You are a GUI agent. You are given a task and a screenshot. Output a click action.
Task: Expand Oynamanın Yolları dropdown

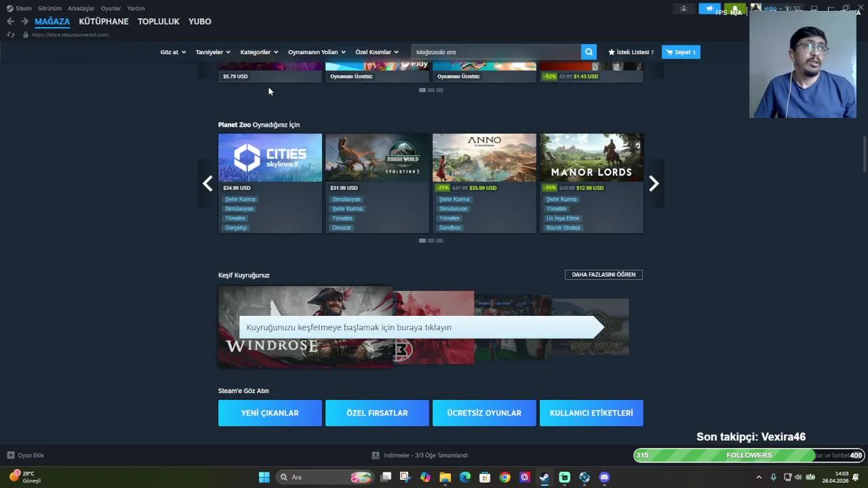pyautogui.click(x=317, y=52)
